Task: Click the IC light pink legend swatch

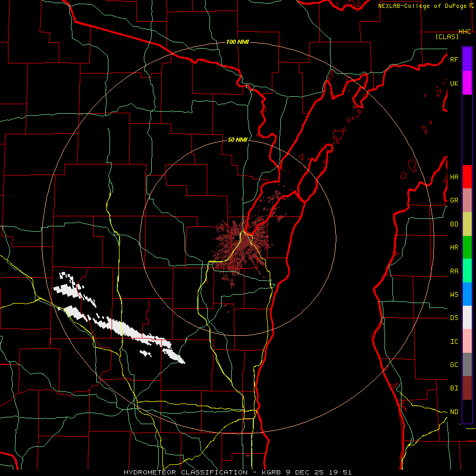Action: pos(467,341)
